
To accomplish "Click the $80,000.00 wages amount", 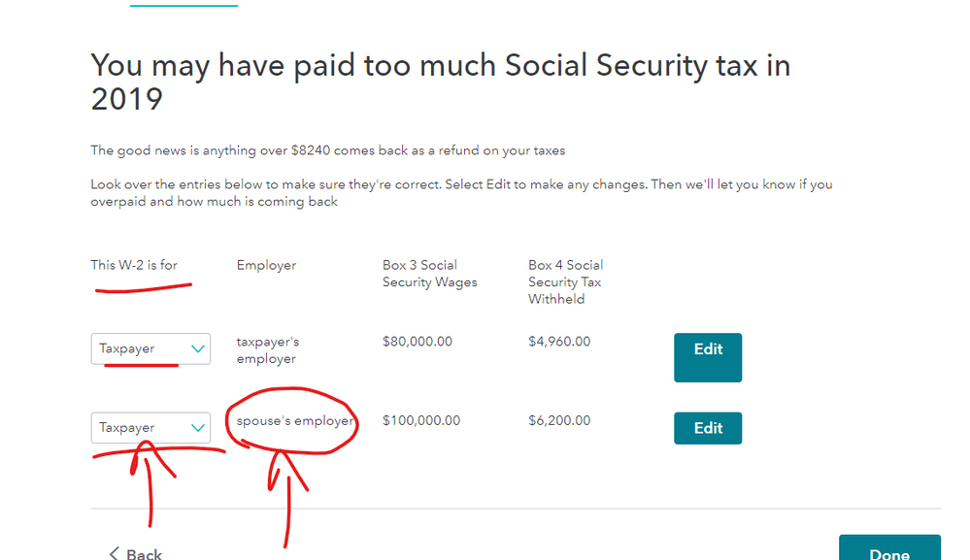I will coord(417,342).
